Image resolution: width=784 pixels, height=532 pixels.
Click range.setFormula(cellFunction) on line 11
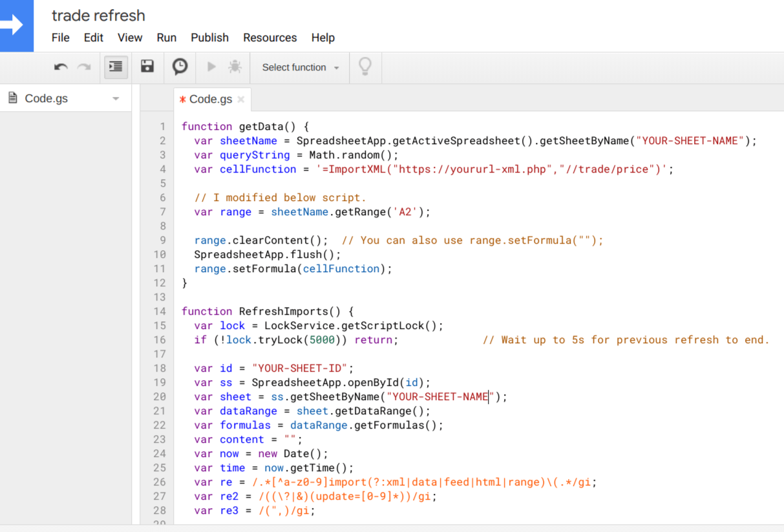290,269
